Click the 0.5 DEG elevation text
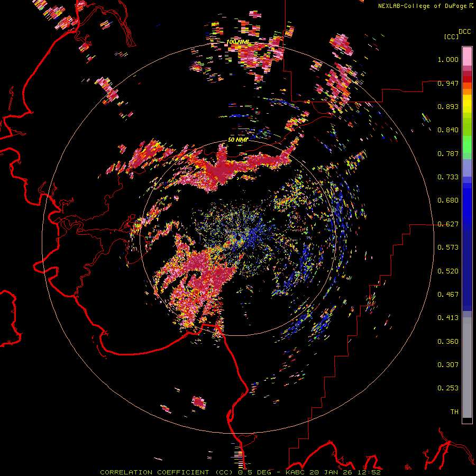Image resolution: width=476 pixels, height=476 pixels. click(255, 472)
